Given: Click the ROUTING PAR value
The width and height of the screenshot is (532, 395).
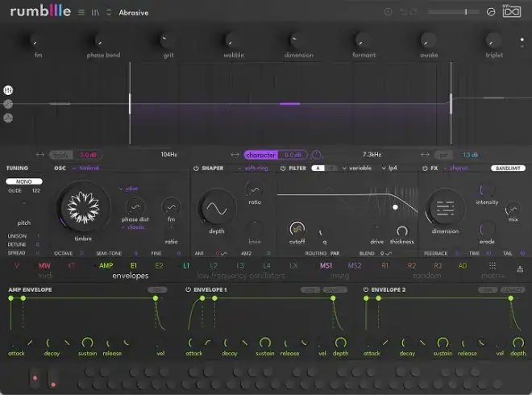Looking at the screenshot, I should [335, 253].
